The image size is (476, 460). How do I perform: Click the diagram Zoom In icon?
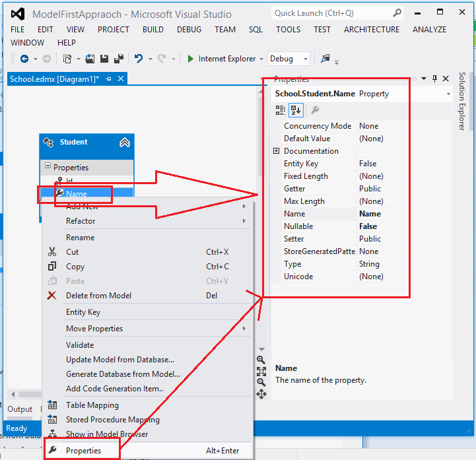pos(261,360)
